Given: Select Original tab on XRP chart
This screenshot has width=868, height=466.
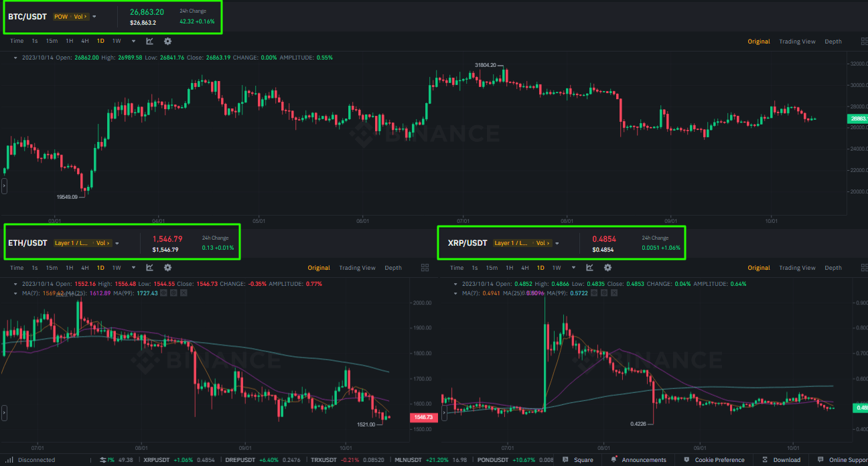Looking at the screenshot, I should pos(759,268).
